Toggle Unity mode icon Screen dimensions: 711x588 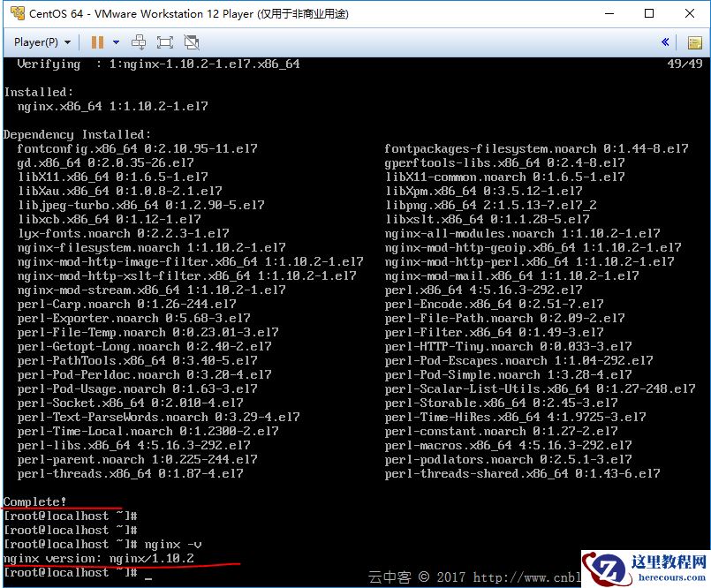click(192, 42)
